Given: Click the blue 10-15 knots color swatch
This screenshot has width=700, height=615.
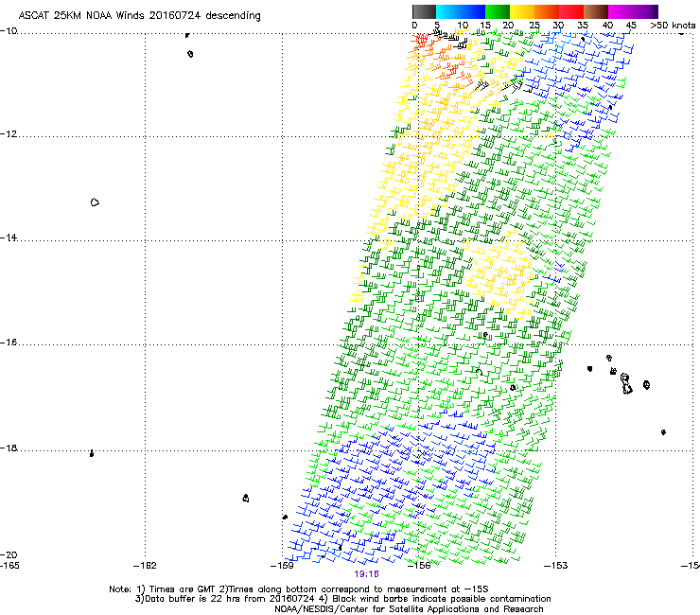Looking at the screenshot, I should pos(473,11).
